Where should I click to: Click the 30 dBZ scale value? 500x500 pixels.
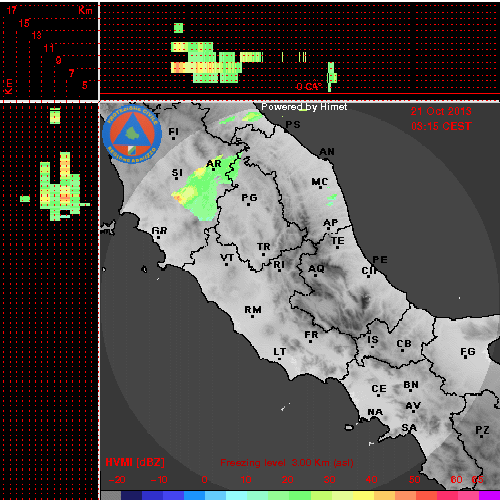[x=329, y=480]
